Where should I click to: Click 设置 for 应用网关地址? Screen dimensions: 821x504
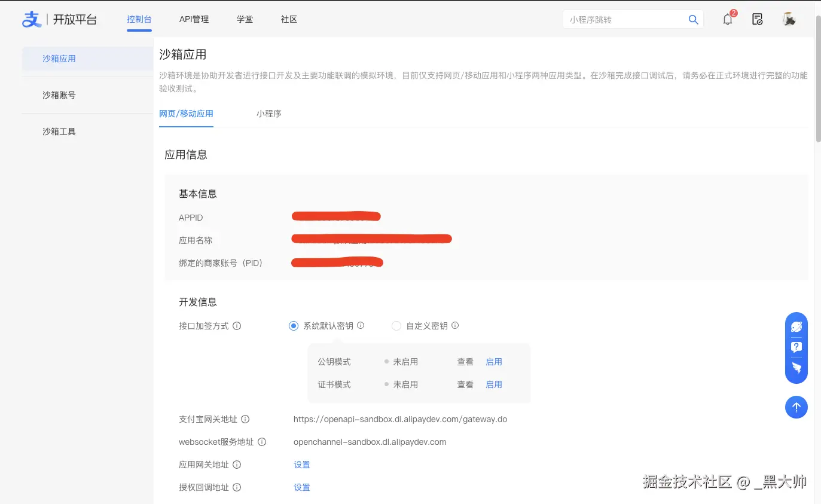pos(302,465)
